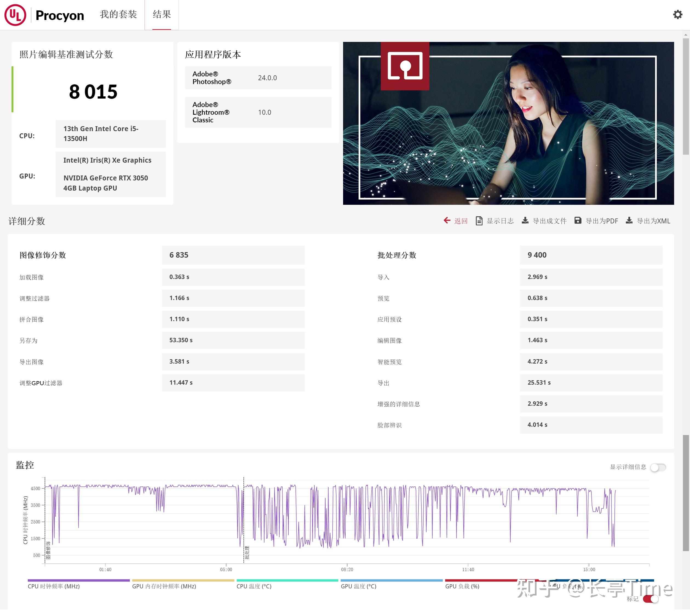
Task: Enable the 显示详细信息 toggle
Action: click(658, 467)
